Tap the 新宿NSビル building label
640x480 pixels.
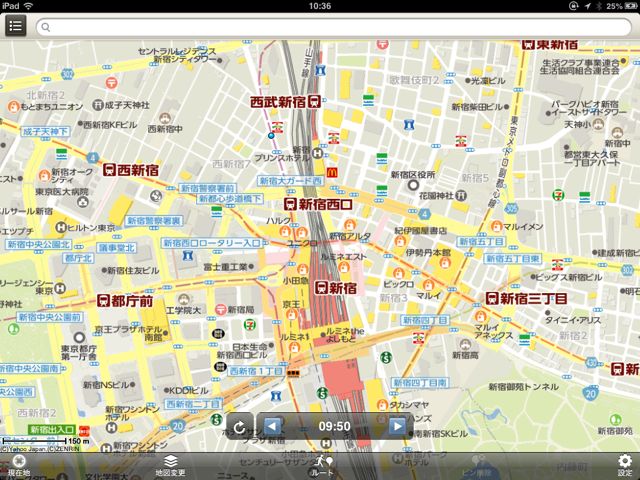tap(107, 384)
